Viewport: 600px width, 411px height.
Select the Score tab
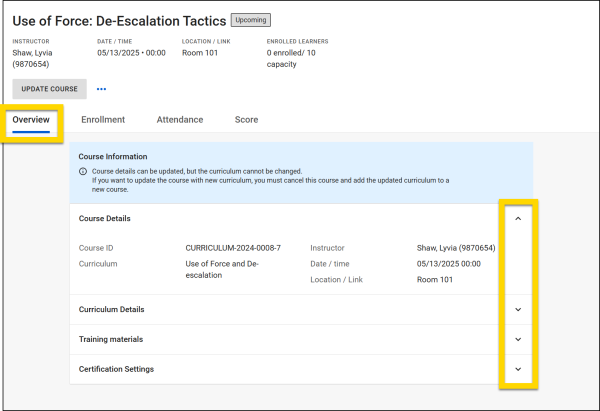pos(246,120)
